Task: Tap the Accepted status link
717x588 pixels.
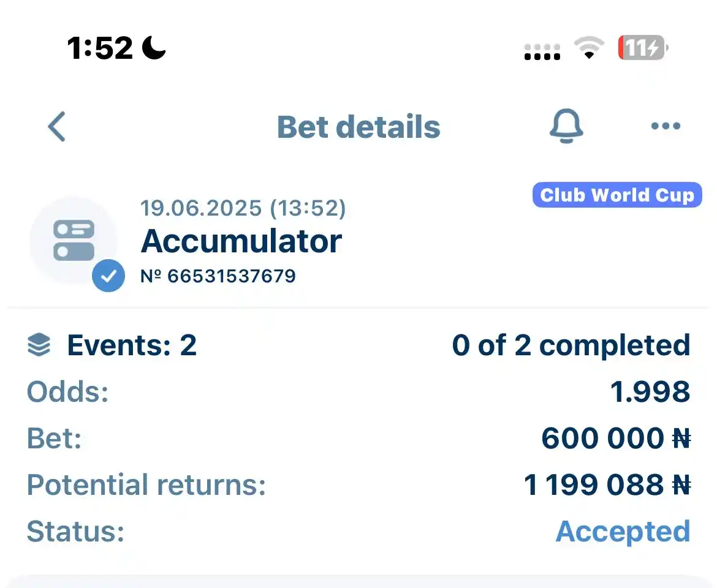Action: click(623, 532)
